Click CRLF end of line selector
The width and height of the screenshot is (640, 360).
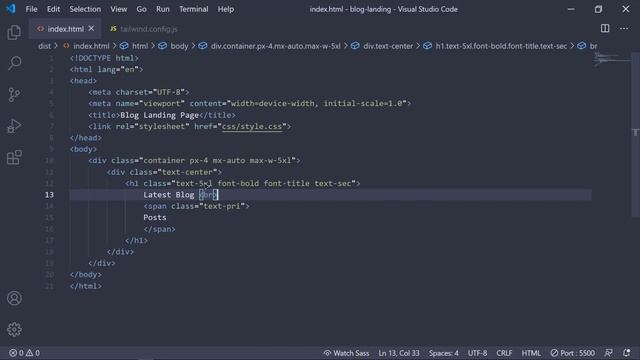coord(504,353)
